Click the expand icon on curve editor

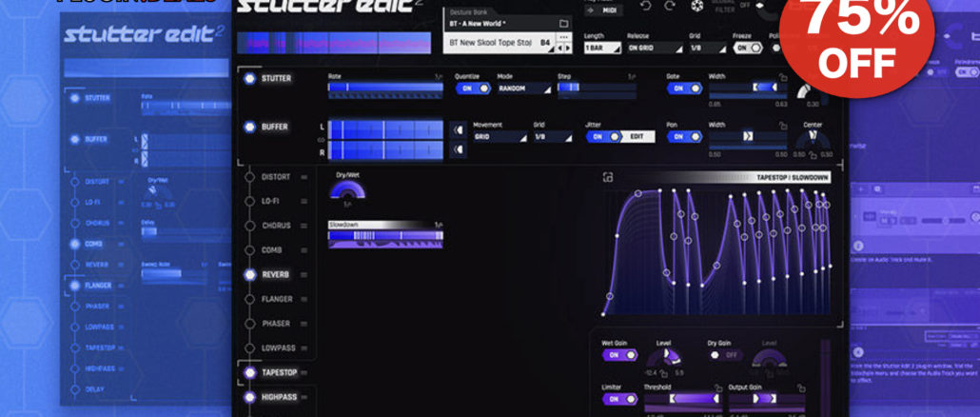[x=607, y=177]
